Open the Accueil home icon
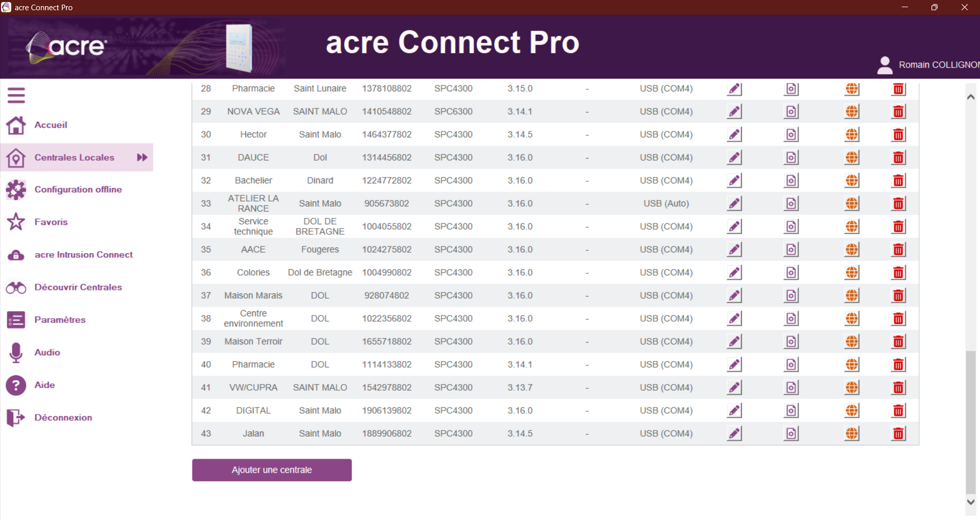 pos(16,125)
